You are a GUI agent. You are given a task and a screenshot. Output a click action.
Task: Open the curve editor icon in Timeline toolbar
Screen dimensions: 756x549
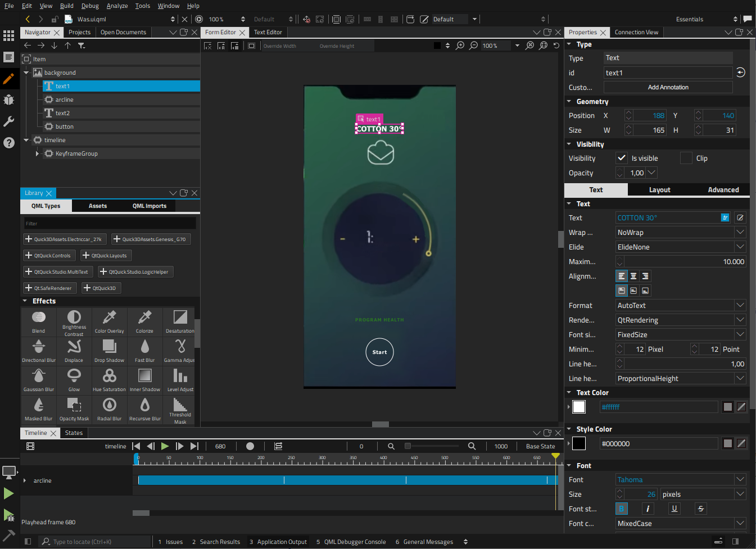click(278, 446)
